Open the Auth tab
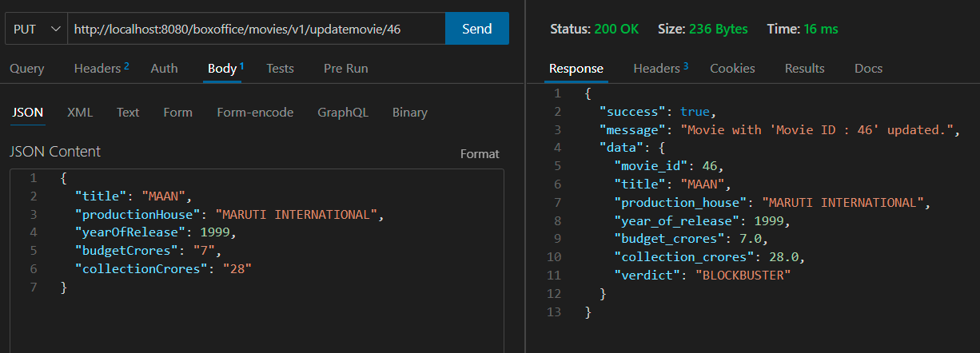The height and width of the screenshot is (353, 980). point(165,69)
